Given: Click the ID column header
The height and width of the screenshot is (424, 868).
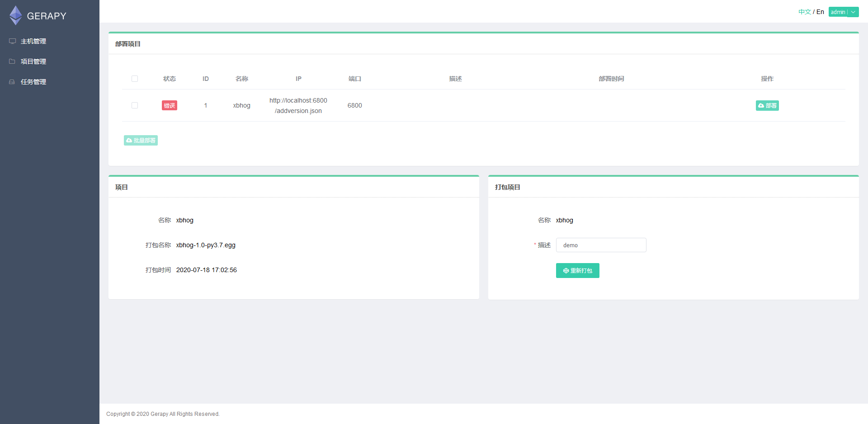Looking at the screenshot, I should (206, 79).
